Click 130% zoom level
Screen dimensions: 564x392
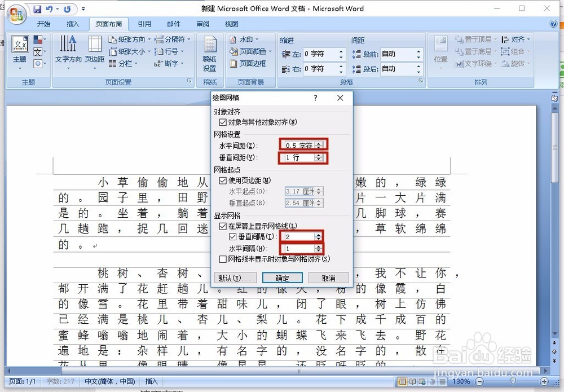[x=461, y=382]
